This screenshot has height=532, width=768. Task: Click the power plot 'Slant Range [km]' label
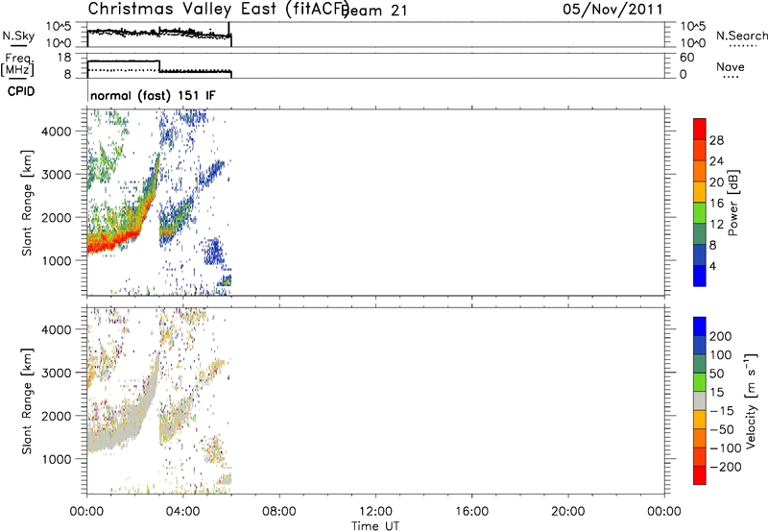click(27, 203)
